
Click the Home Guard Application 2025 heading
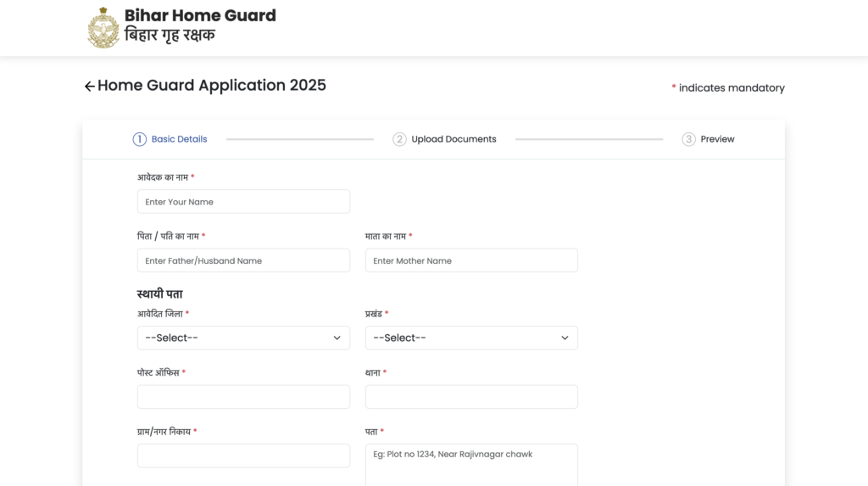coord(212,86)
